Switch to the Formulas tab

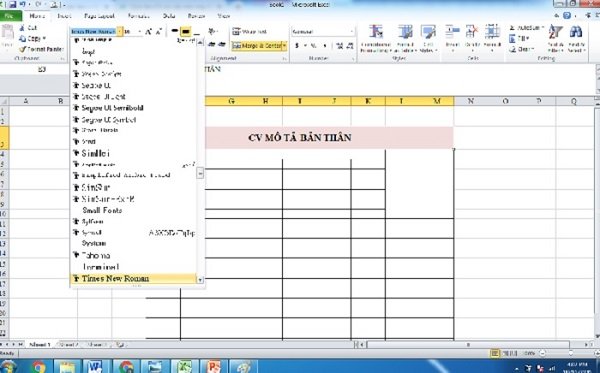(x=139, y=16)
